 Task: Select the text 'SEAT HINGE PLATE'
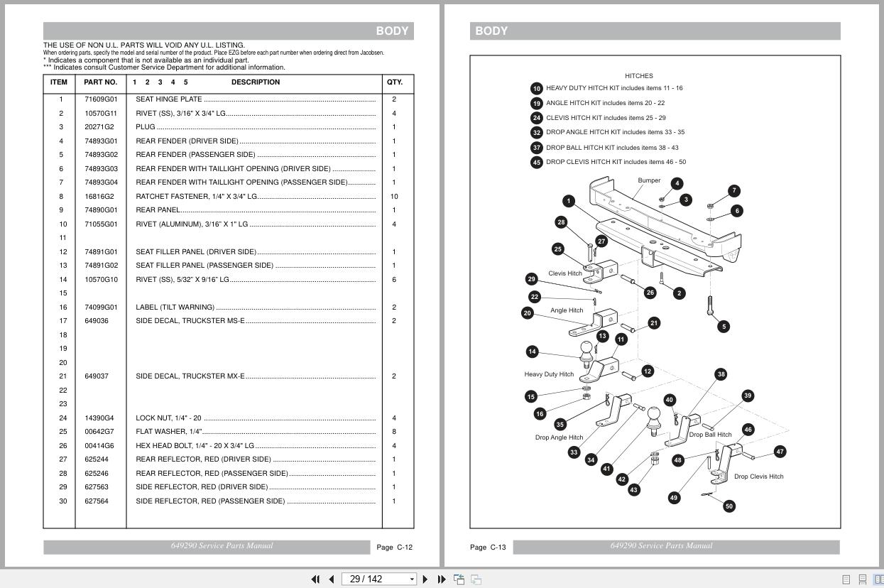(169, 99)
